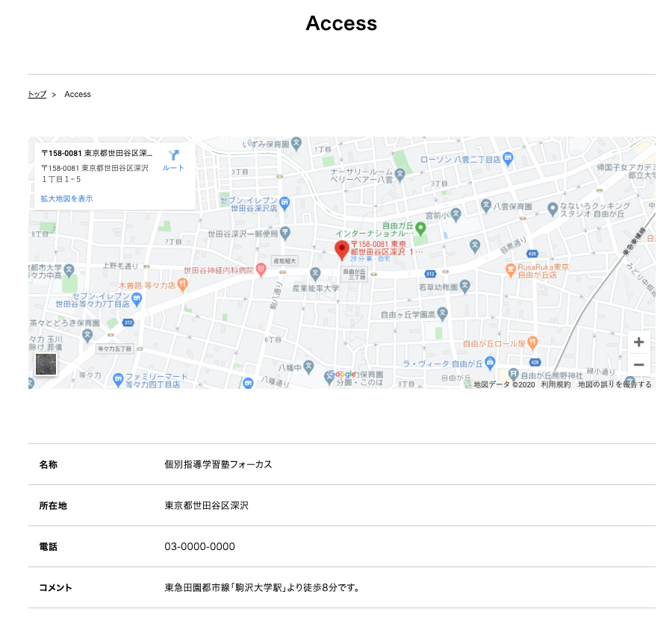672x618 pixels.
Task: Click the red location pin on map
Action: (342, 250)
